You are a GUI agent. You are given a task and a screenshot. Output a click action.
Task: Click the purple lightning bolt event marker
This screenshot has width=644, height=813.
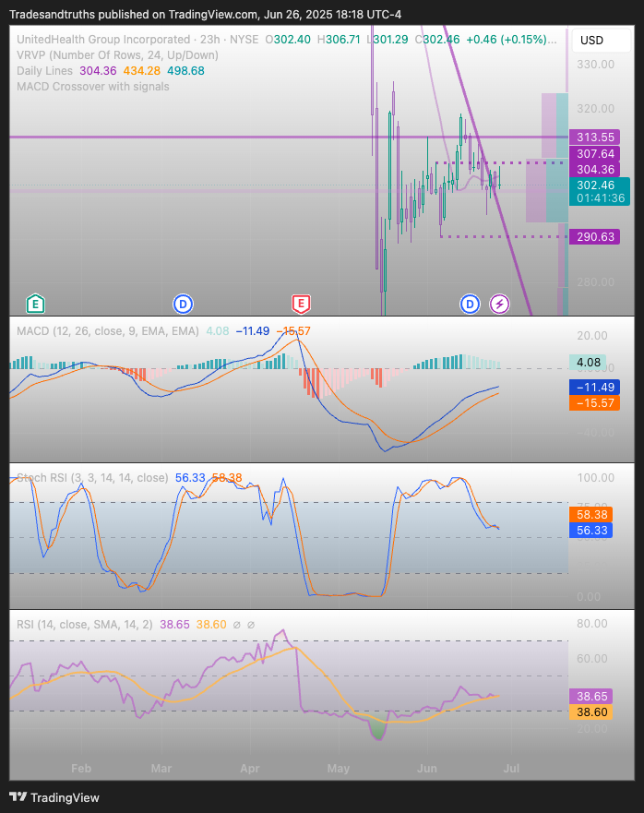(500, 304)
